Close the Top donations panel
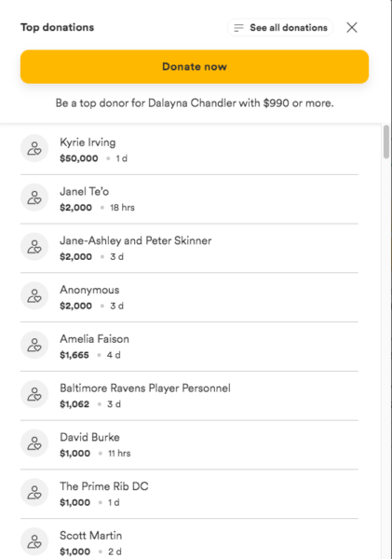 (x=352, y=27)
